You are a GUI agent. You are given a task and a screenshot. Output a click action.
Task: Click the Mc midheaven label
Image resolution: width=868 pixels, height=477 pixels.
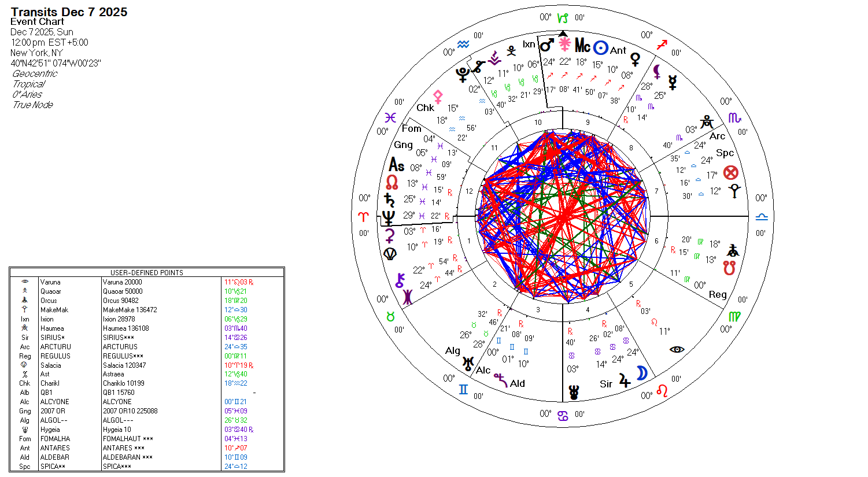click(x=582, y=46)
